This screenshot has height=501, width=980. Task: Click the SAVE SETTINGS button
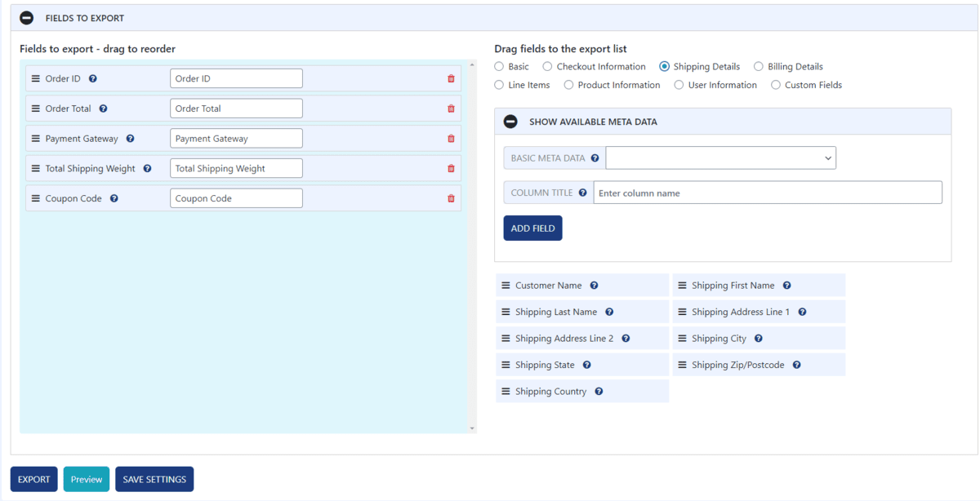click(x=154, y=479)
